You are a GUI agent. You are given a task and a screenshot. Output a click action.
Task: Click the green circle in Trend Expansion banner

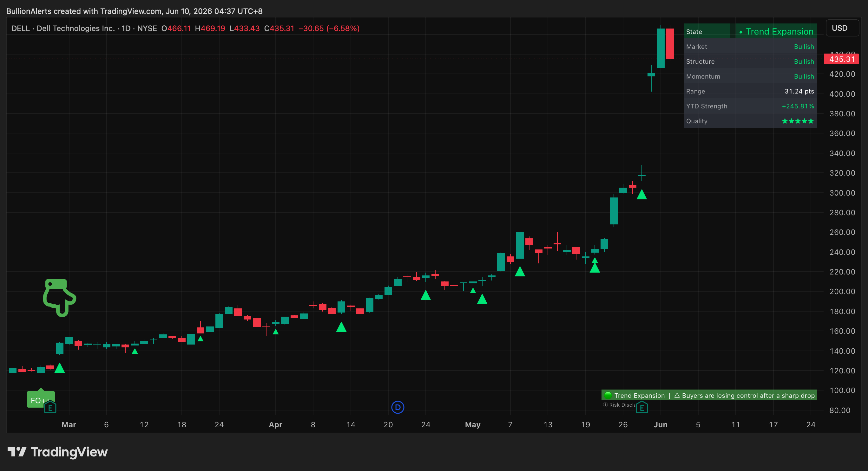[608, 395]
